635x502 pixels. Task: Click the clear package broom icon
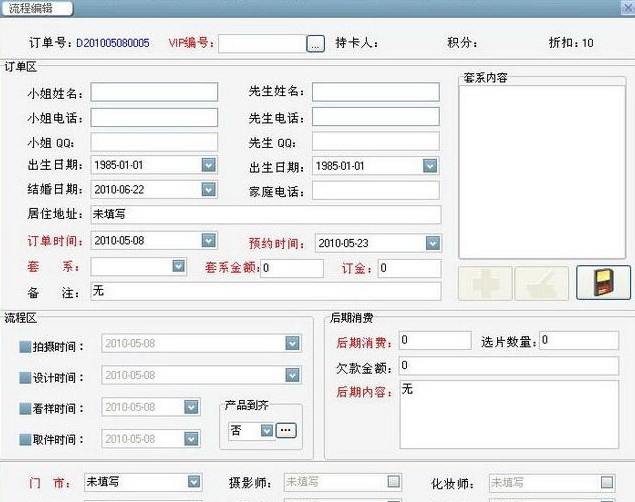541,283
